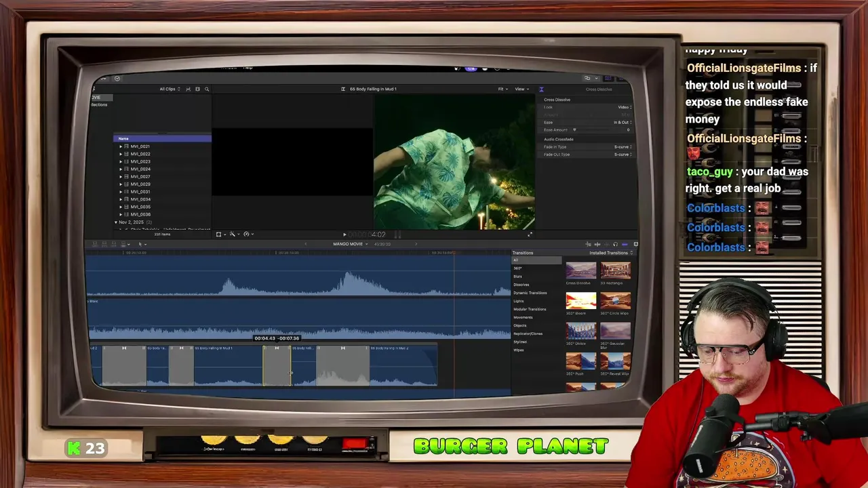The height and width of the screenshot is (488, 868).
Task: Select the Wipes transitions category
Action: tap(518, 350)
